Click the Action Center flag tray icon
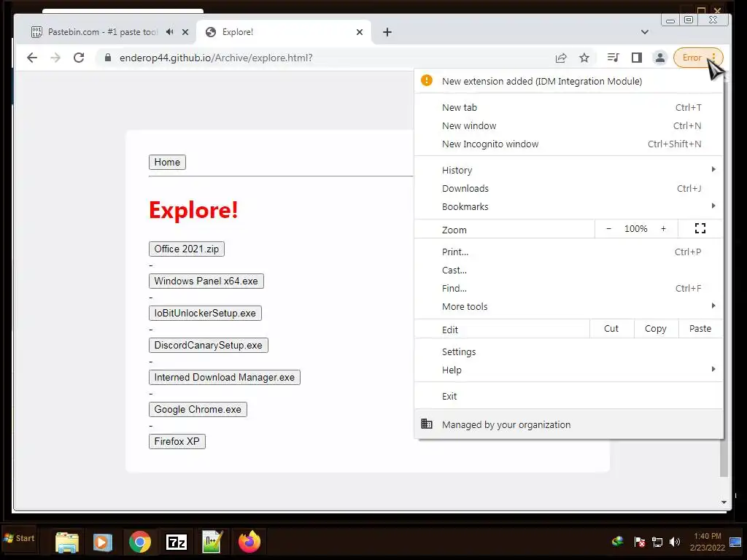747x560 pixels. (639, 542)
